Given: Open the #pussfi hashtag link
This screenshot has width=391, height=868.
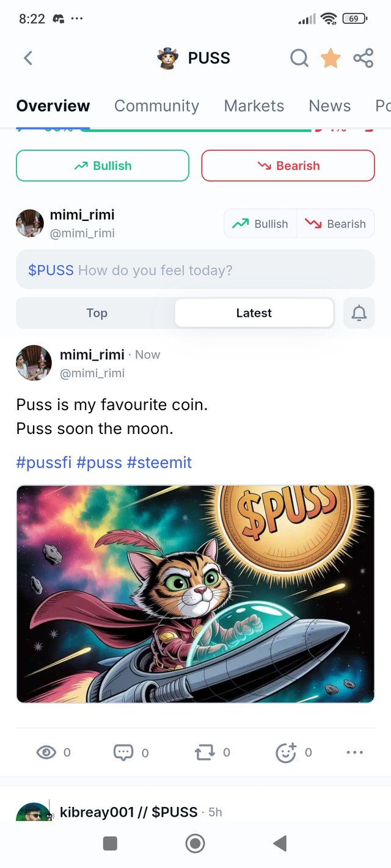Looking at the screenshot, I should pos(43,462).
